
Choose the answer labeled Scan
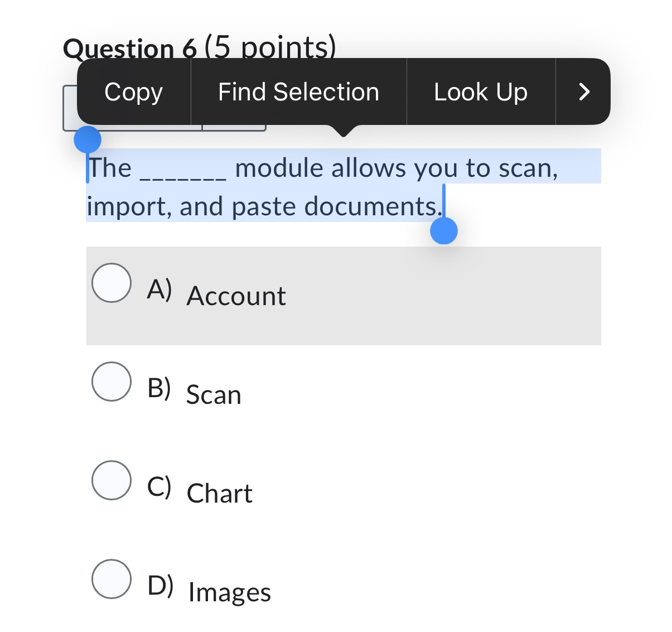(x=214, y=394)
